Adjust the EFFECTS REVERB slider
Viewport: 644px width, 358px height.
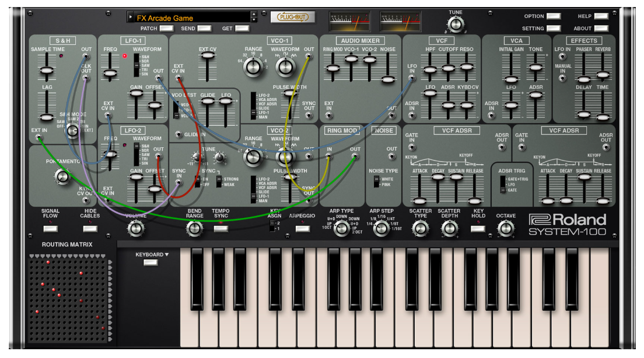click(603, 67)
